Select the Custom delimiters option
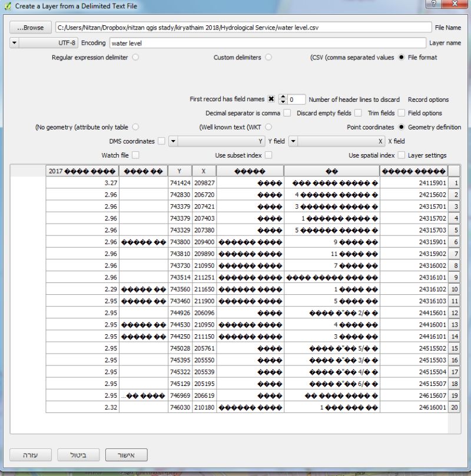This screenshot has height=476, width=471. click(268, 56)
